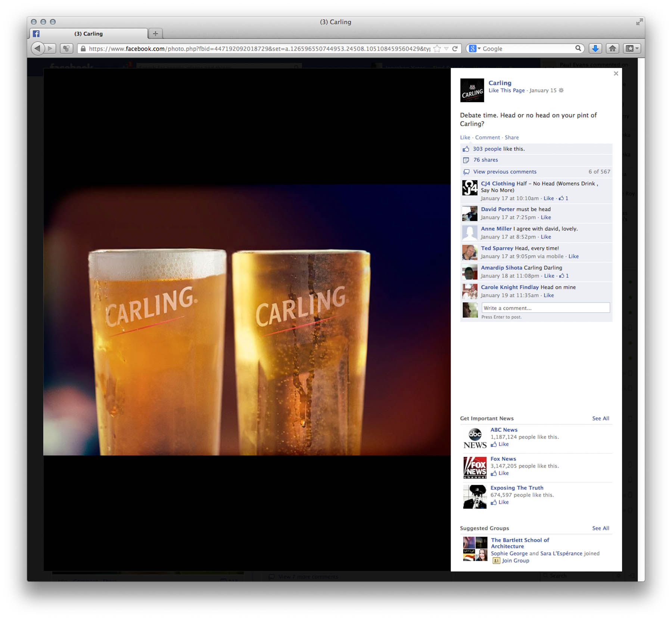Click the Write a comment field
This screenshot has width=672, height=619.
pos(545,308)
